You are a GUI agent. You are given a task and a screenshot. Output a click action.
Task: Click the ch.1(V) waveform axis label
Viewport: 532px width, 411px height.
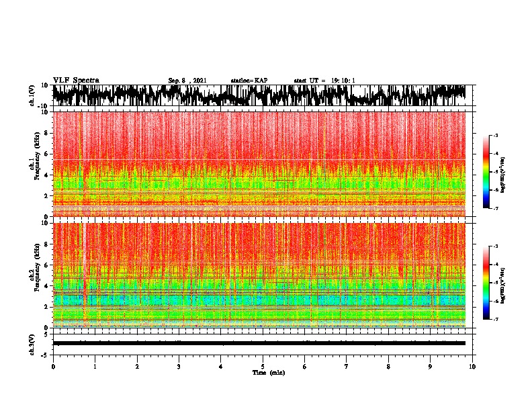(x=32, y=95)
